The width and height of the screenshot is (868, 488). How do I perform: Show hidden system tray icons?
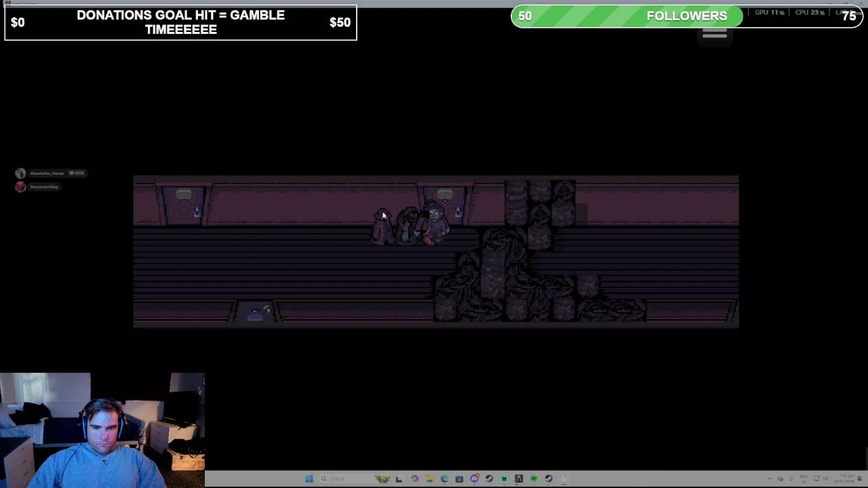point(769,479)
